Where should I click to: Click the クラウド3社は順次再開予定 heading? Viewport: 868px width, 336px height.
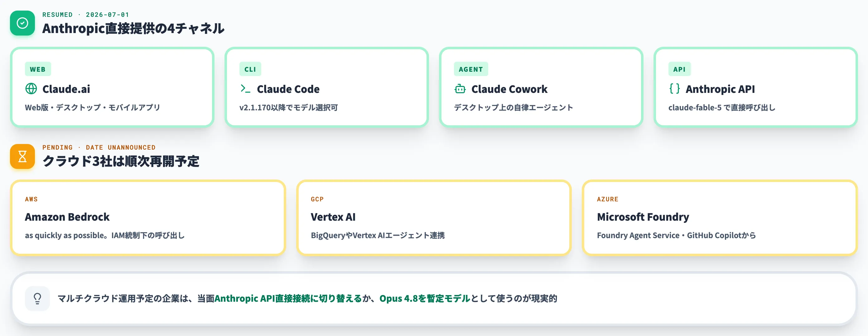tap(121, 161)
